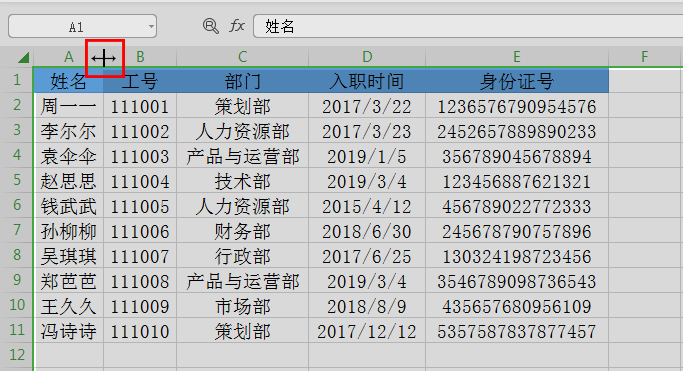This screenshot has width=683, height=371.
Task: Open the insert function fx button
Action: coord(237,26)
